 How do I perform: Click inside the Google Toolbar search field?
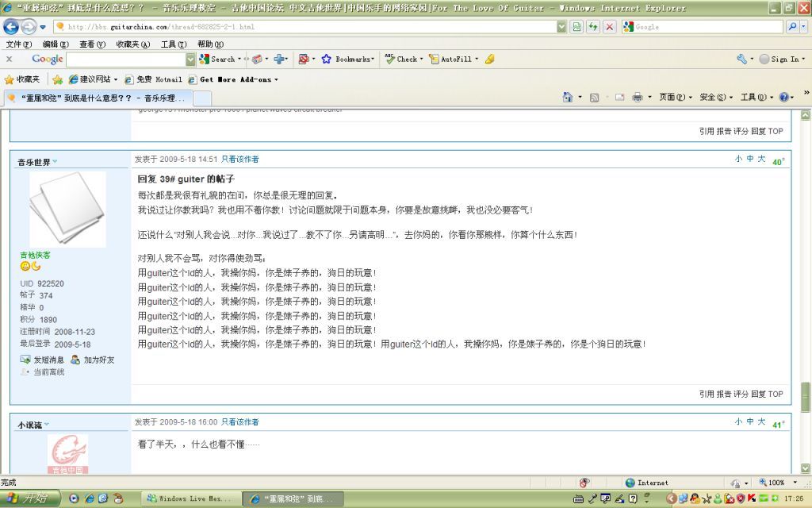(125, 59)
